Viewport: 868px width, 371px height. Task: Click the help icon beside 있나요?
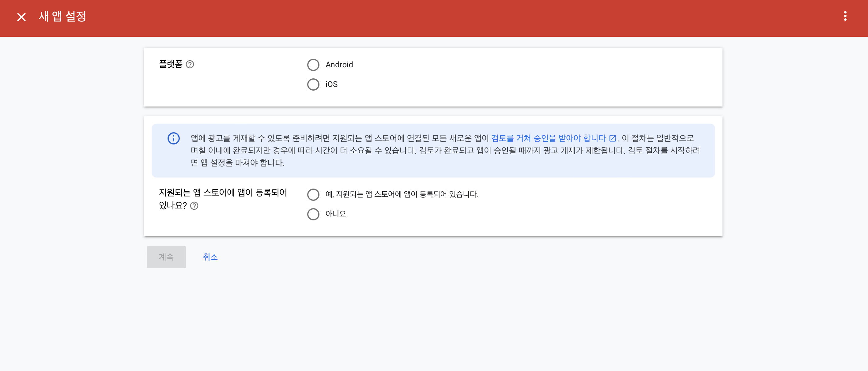[x=194, y=206]
